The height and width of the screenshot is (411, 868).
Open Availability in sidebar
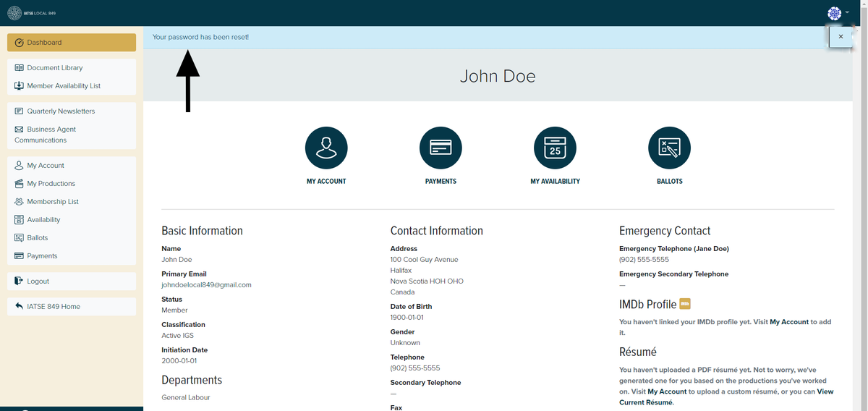pos(72,220)
